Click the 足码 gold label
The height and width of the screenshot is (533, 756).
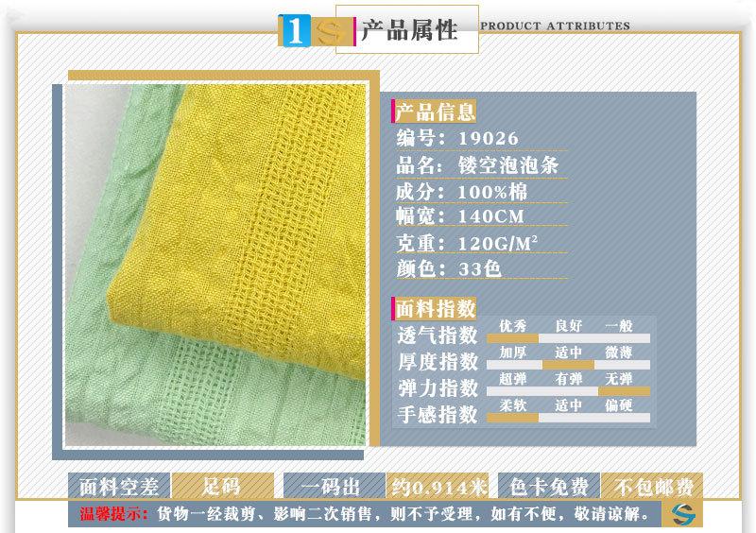pyautogui.click(x=222, y=487)
